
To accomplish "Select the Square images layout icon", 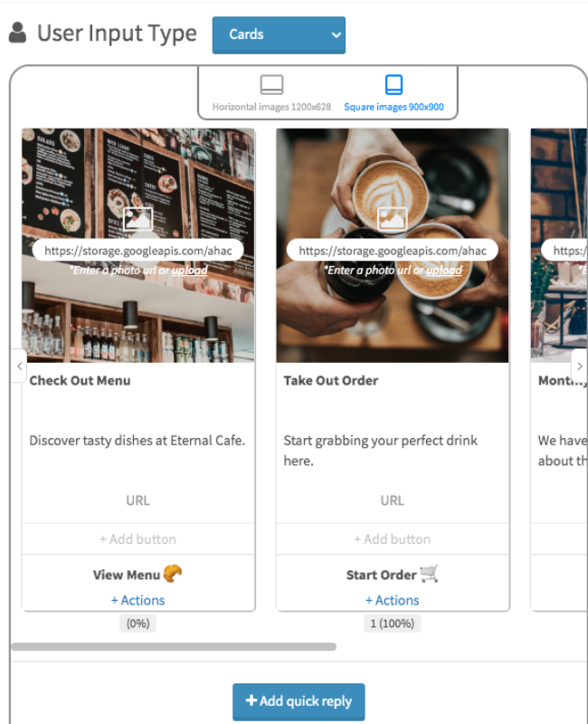I will click(x=394, y=84).
